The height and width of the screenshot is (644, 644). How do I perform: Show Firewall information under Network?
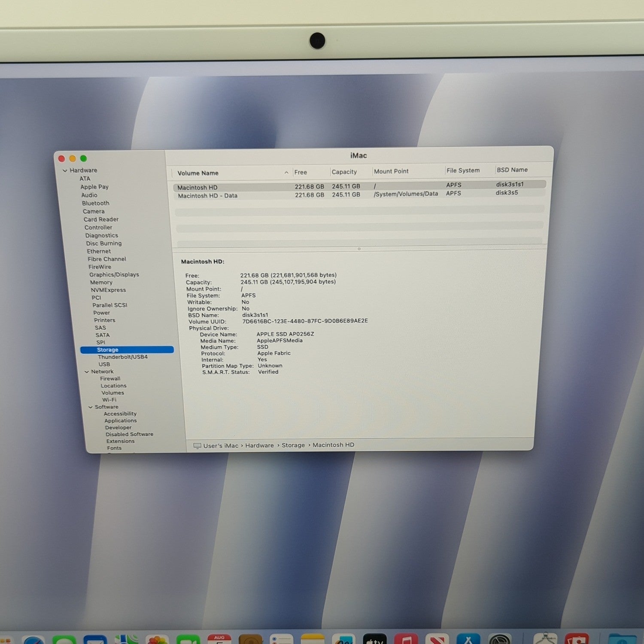coord(110,379)
